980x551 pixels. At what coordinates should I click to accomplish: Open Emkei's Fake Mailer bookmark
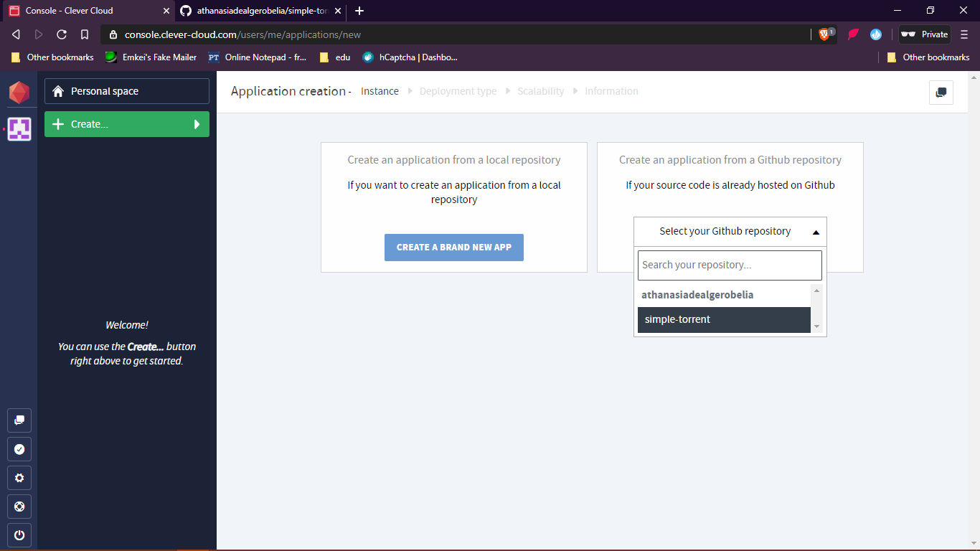pyautogui.click(x=151, y=57)
